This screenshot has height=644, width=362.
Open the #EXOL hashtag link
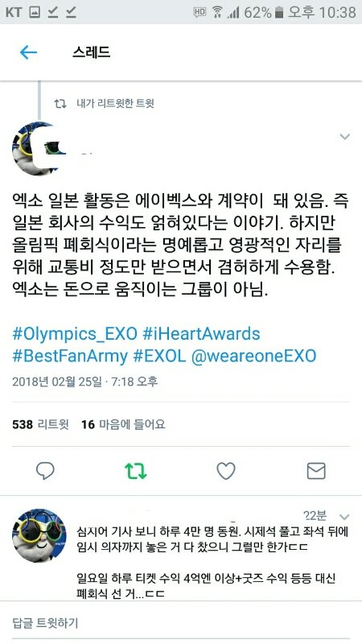coord(159,356)
